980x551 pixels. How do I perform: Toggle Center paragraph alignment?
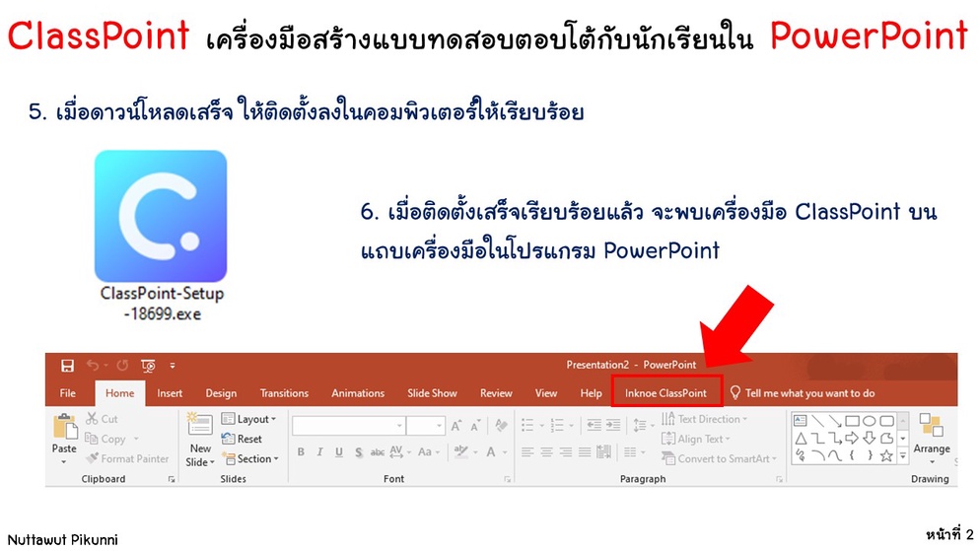point(547,451)
